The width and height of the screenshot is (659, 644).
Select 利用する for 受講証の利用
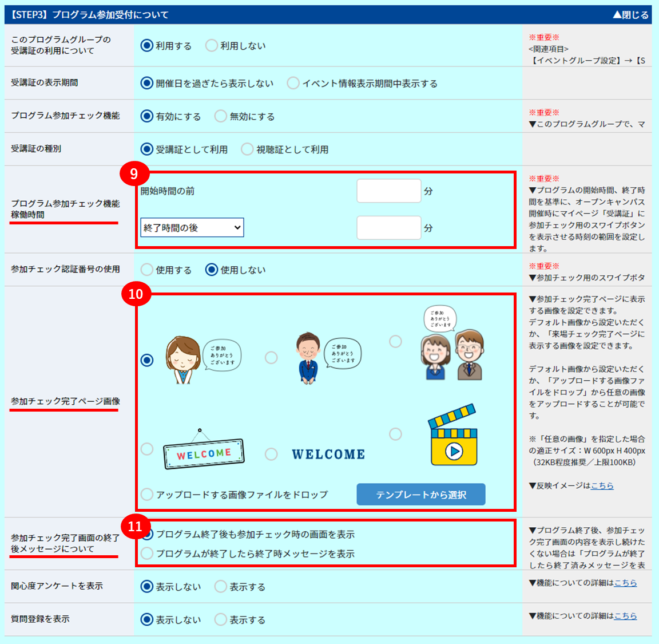(x=146, y=45)
